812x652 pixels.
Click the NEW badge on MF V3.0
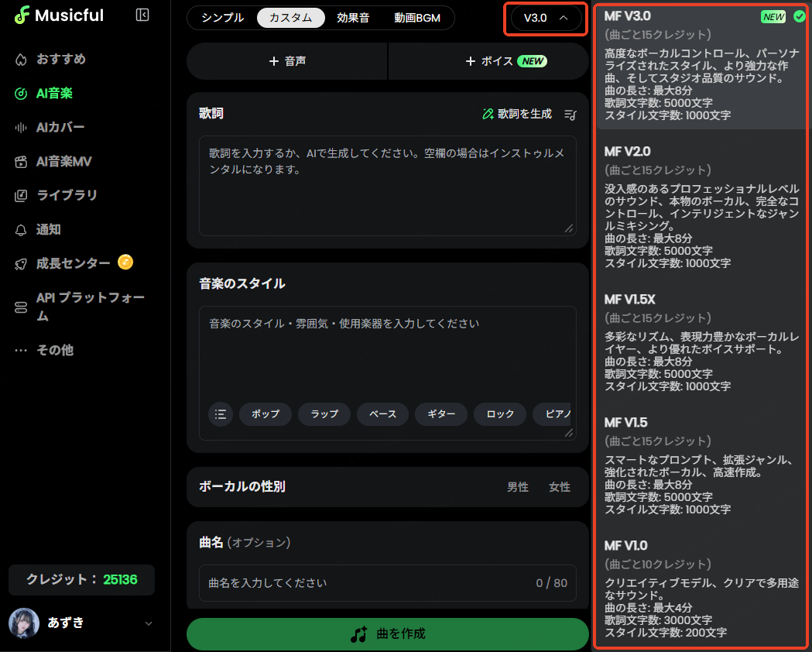pyautogui.click(x=773, y=17)
